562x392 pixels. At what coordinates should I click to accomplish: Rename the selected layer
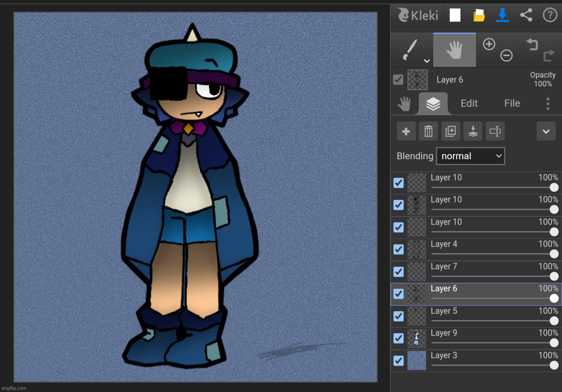(495, 131)
